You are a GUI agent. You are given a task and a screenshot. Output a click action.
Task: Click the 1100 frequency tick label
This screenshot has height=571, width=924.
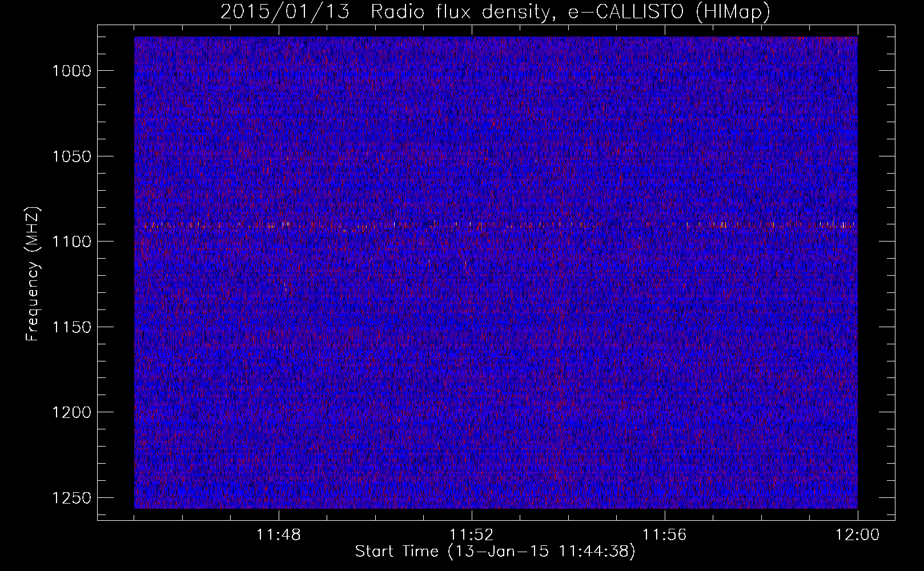71,242
